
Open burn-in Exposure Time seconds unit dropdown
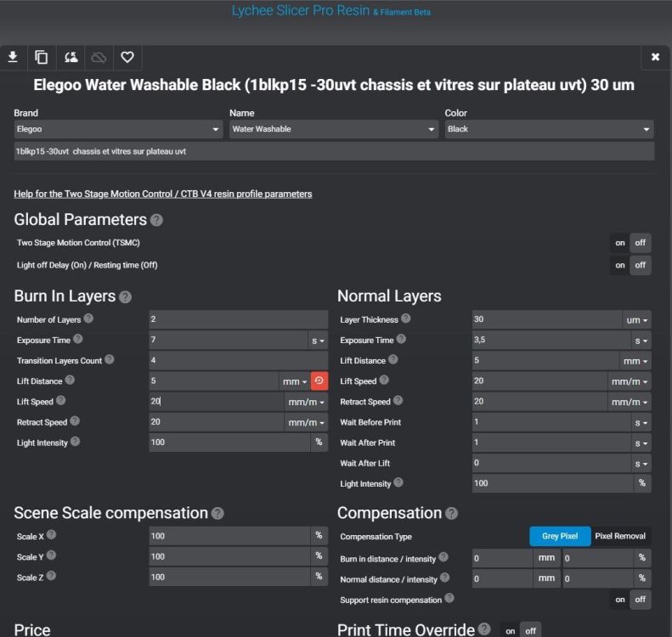(318, 341)
